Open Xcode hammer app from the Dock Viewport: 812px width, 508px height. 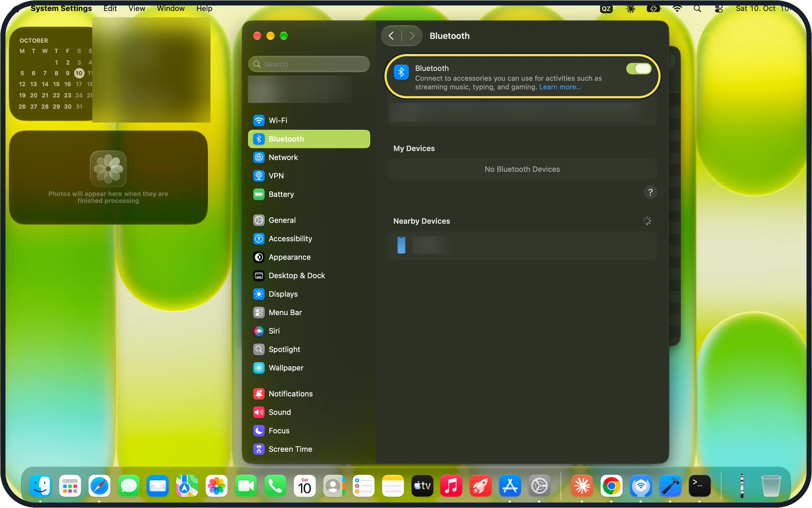tap(670, 486)
